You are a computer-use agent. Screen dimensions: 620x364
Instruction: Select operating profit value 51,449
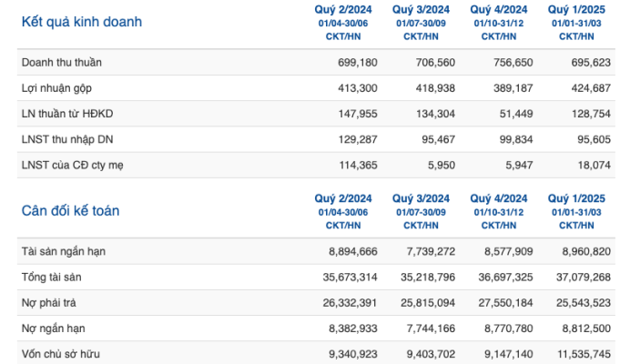pyautogui.click(x=516, y=114)
